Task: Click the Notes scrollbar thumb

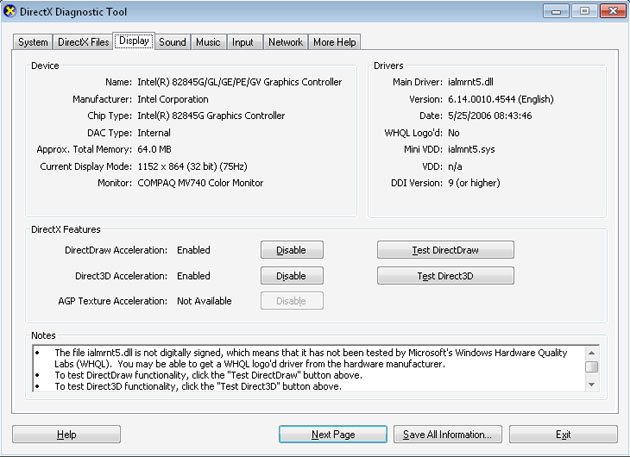Action: coord(591,367)
